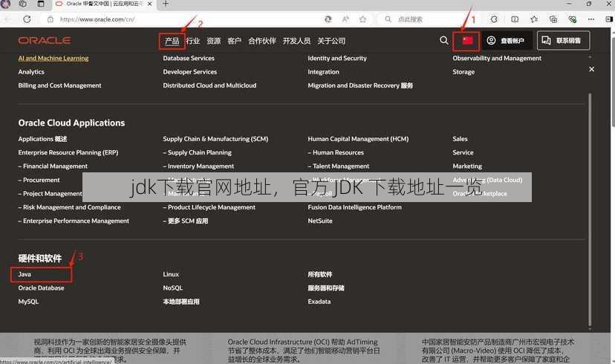The width and height of the screenshot is (615, 364).
Task: Open the 产品 menu
Action: coord(172,41)
